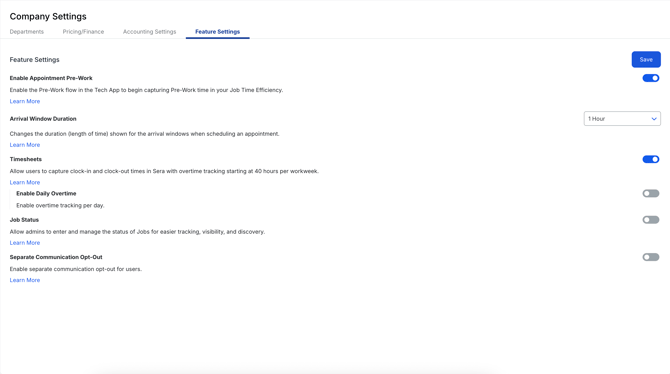The height and width of the screenshot is (374, 670).
Task: Enable Separate Communication Opt-Out toggle
Action: (x=651, y=257)
